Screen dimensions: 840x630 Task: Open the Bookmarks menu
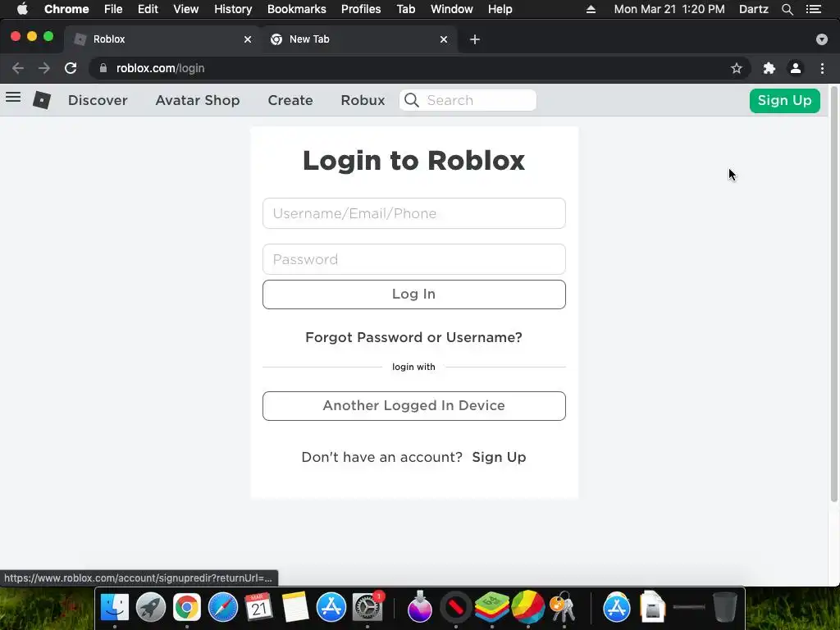tap(297, 9)
